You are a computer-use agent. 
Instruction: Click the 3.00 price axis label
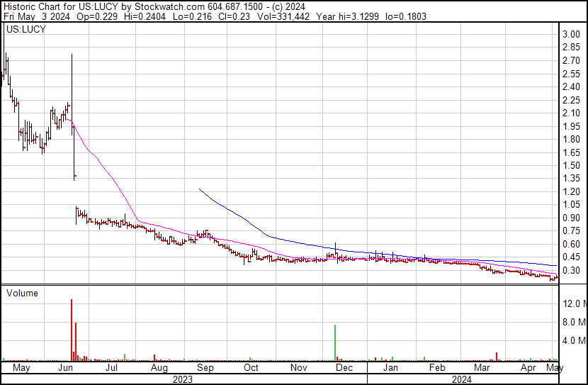point(571,34)
